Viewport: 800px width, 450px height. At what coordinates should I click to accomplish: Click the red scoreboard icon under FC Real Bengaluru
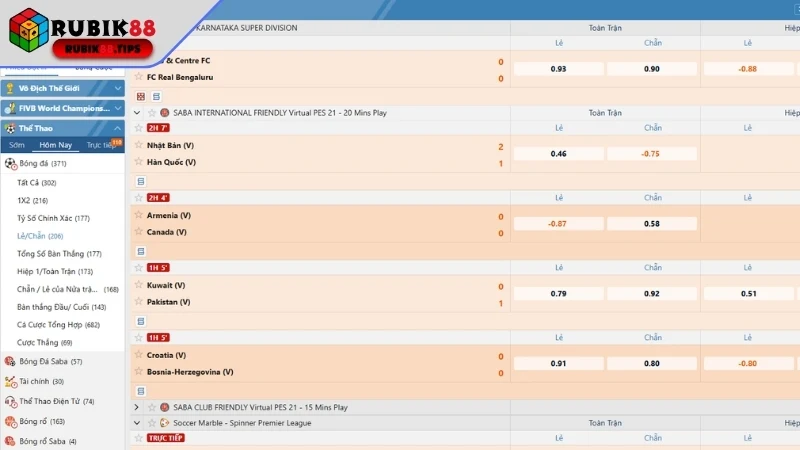tap(141, 96)
